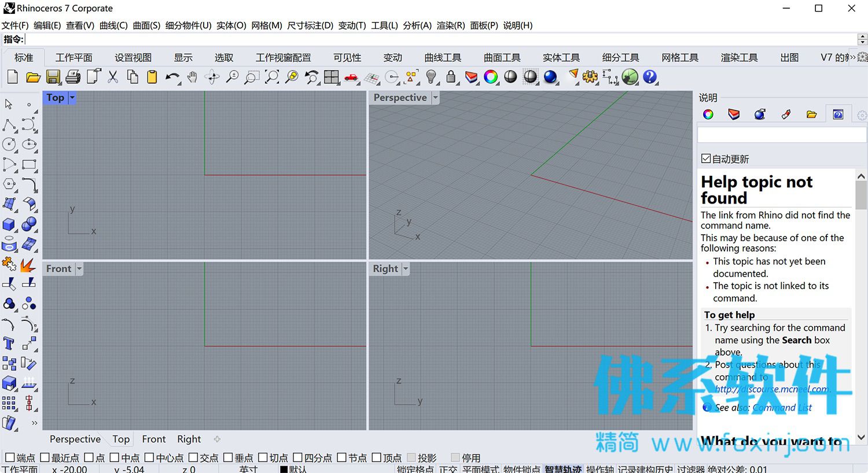Expand more sidebar tools with double chevron

click(34, 423)
